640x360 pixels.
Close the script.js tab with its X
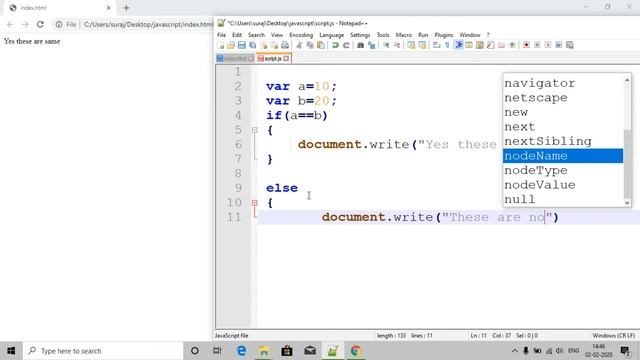click(286, 59)
